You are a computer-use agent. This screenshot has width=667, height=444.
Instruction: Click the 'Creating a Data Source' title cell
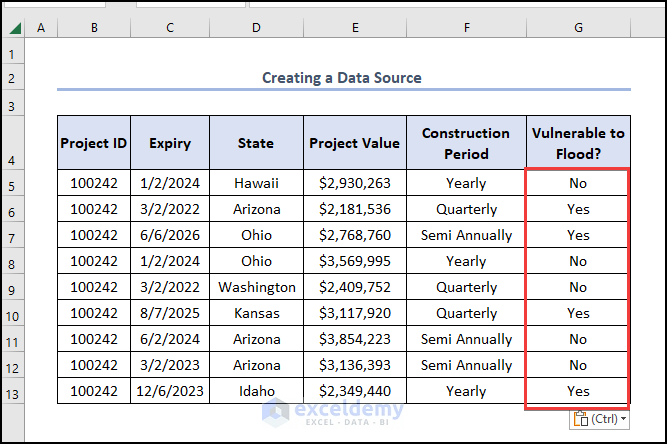pos(342,77)
